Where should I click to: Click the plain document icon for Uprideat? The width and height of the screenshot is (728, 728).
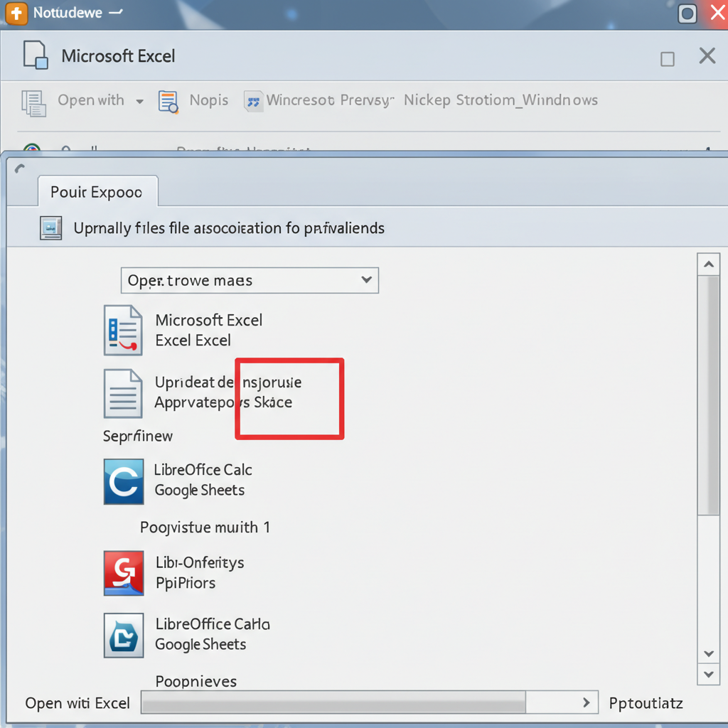(x=123, y=394)
